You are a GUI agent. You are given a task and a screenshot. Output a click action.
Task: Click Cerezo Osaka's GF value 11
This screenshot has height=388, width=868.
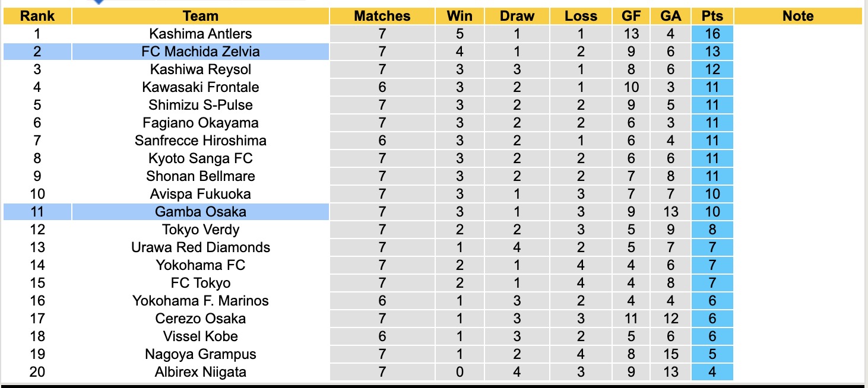[x=631, y=319]
